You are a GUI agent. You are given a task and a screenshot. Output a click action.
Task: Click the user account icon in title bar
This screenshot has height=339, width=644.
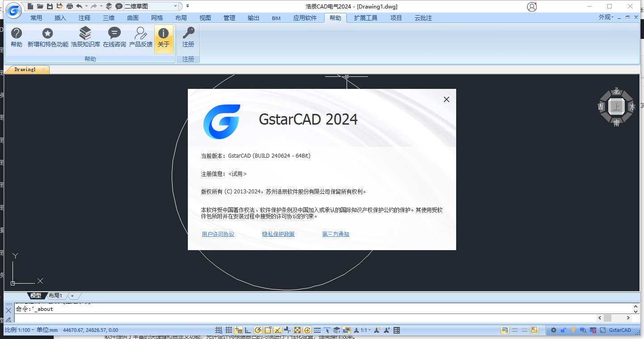tap(531, 7)
